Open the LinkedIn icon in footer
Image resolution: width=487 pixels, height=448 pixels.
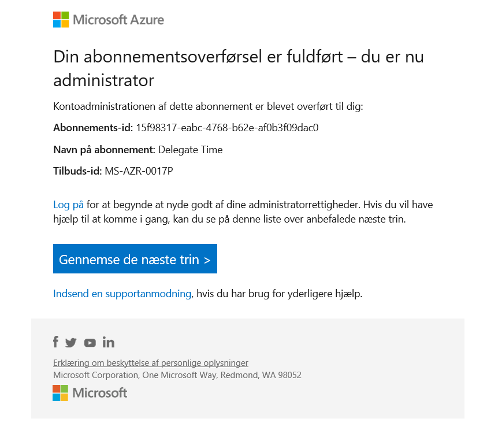108,342
